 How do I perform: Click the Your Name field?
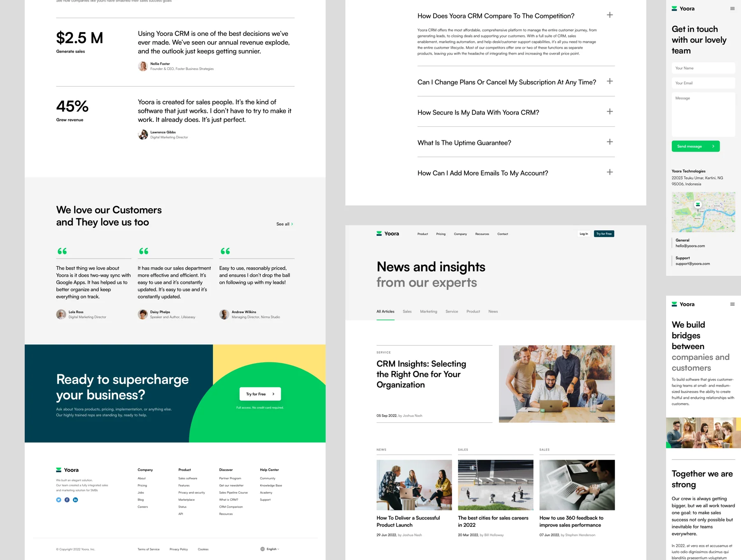703,68
